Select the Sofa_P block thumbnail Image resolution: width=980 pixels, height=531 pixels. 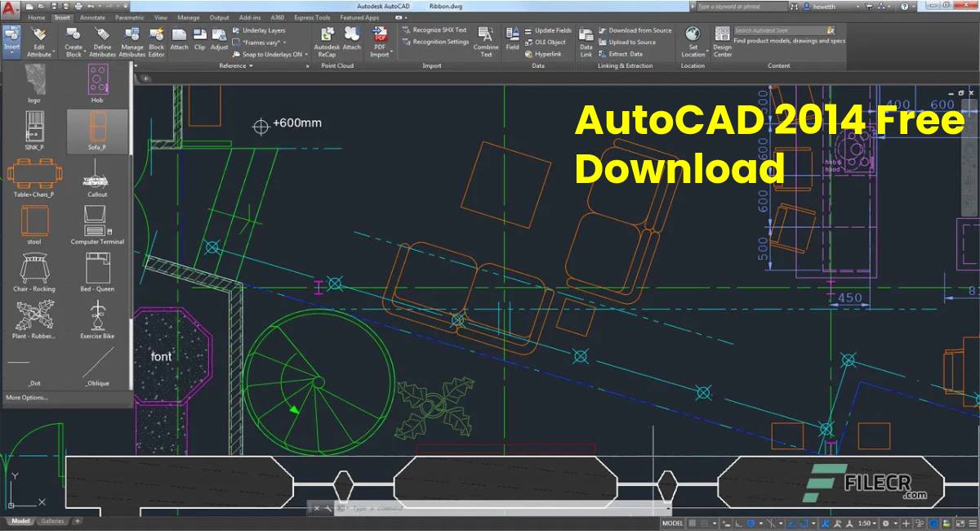(97, 132)
